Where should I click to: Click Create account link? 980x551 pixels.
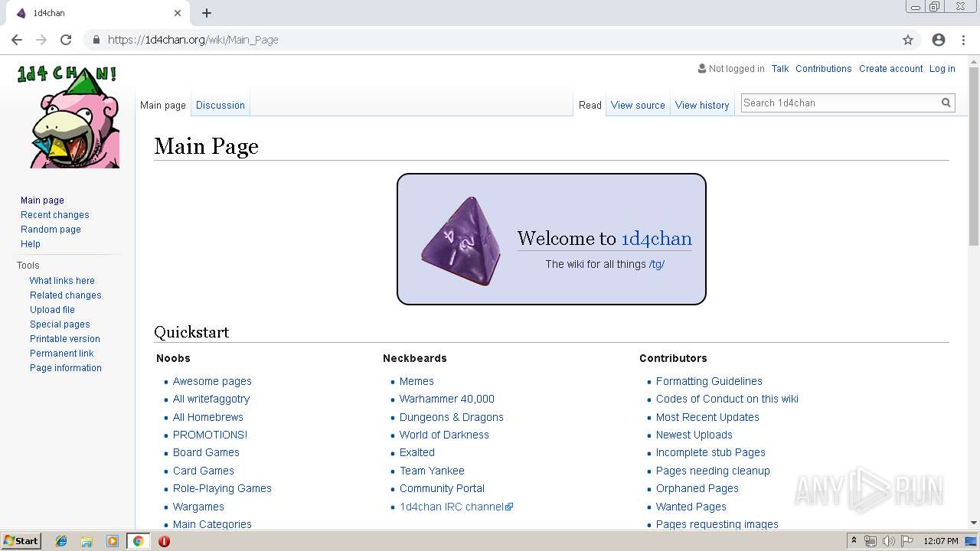[x=890, y=69]
